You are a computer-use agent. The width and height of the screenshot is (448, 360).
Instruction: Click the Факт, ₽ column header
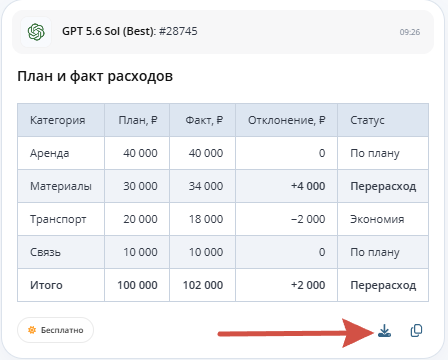(203, 120)
